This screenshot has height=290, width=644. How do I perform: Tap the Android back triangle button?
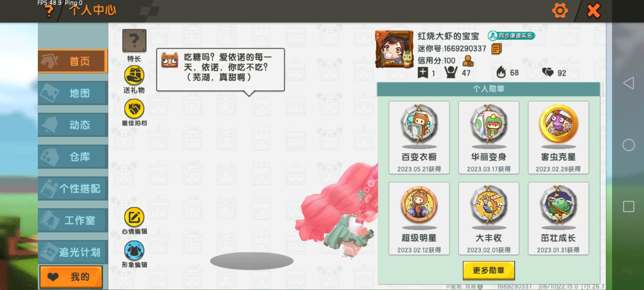629,83
